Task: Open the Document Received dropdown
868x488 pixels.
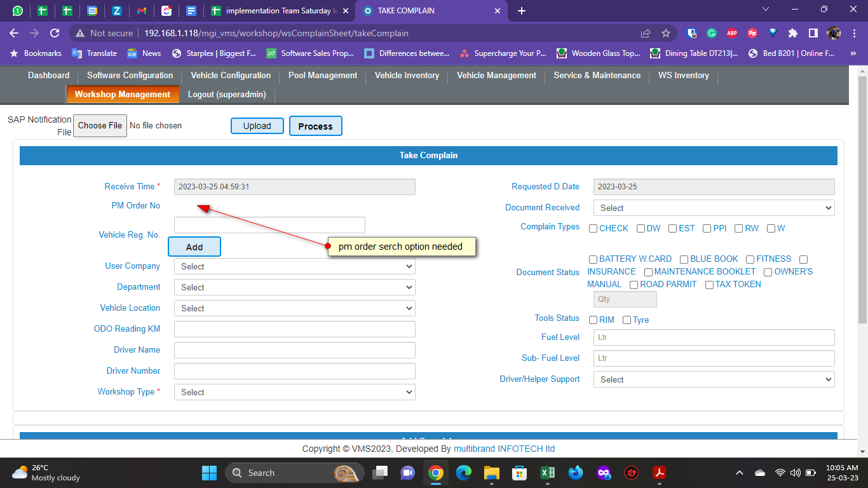Action: [714, 208]
